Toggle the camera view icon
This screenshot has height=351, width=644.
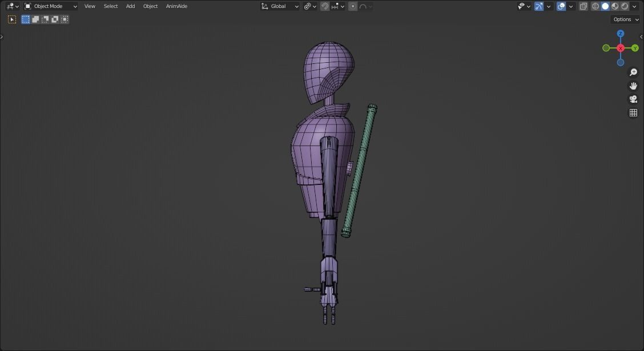click(633, 99)
